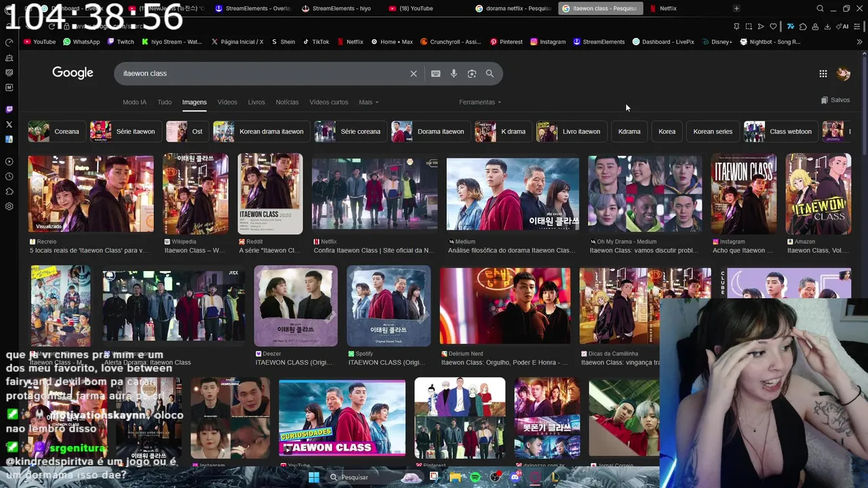This screenshot has width=868, height=488.
Task: Start a voice search with the microphone
Action: [454, 73]
